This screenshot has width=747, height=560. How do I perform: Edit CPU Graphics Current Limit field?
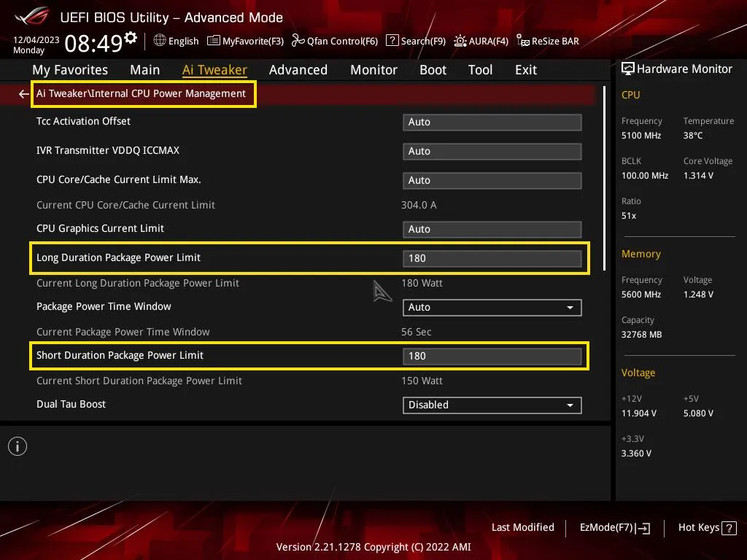(x=492, y=229)
